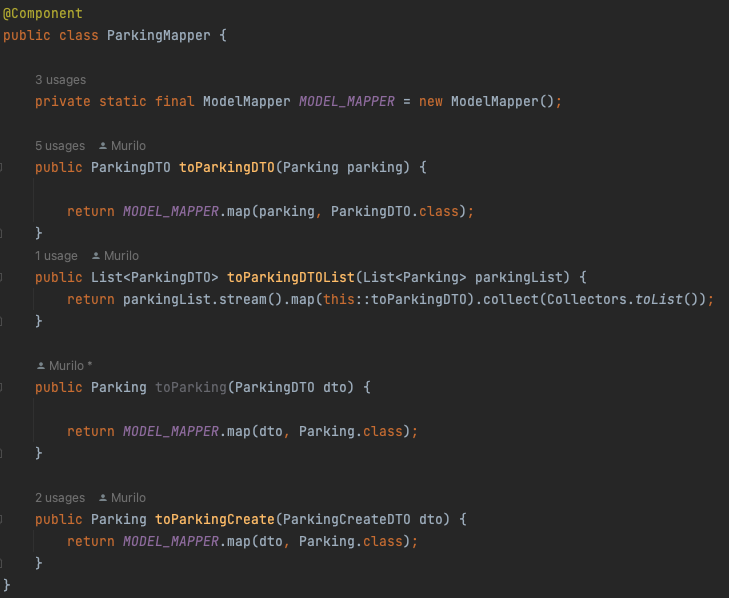Viewport: 729px width, 598px height.
Task: Click the toParkingDTO method declaration name
Action: point(227,167)
